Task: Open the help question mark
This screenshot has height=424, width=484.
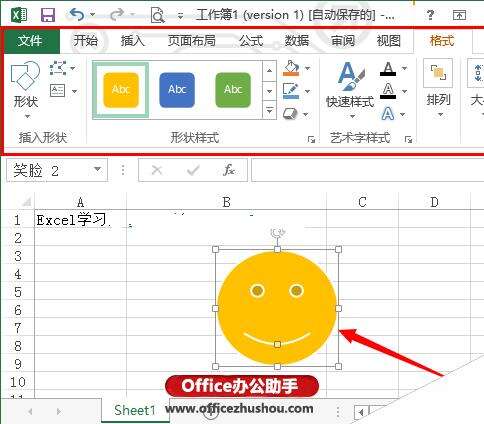Action: (x=430, y=15)
